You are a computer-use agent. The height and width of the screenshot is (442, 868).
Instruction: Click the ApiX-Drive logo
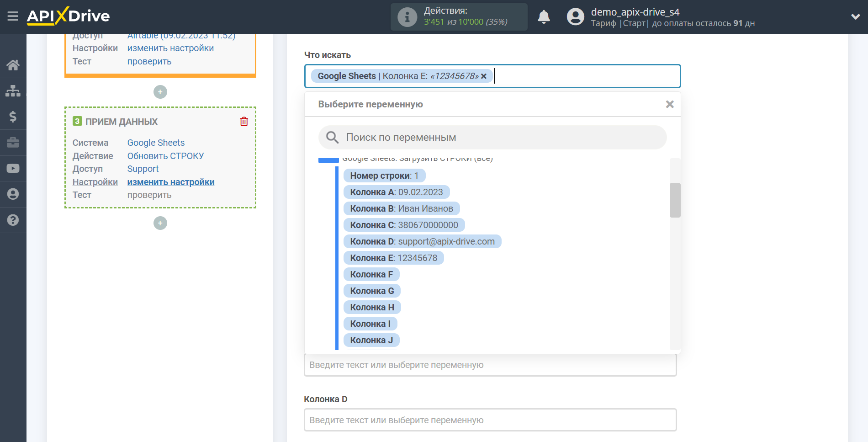pyautogui.click(x=68, y=16)
